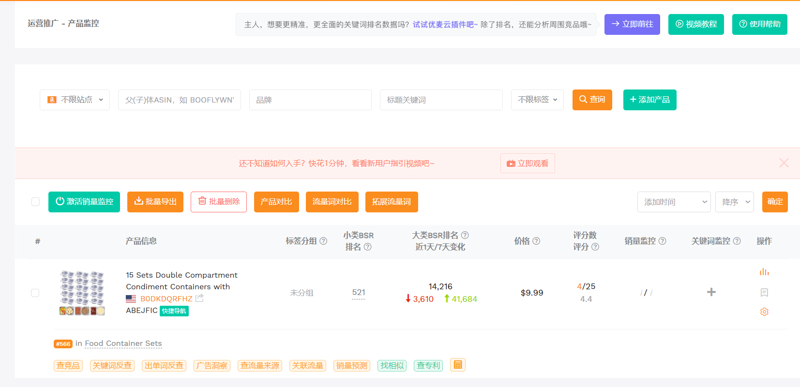Open the external link icon beside B0DKDQRFHZ
800x387 pixels.
click(x=199, y=298)
